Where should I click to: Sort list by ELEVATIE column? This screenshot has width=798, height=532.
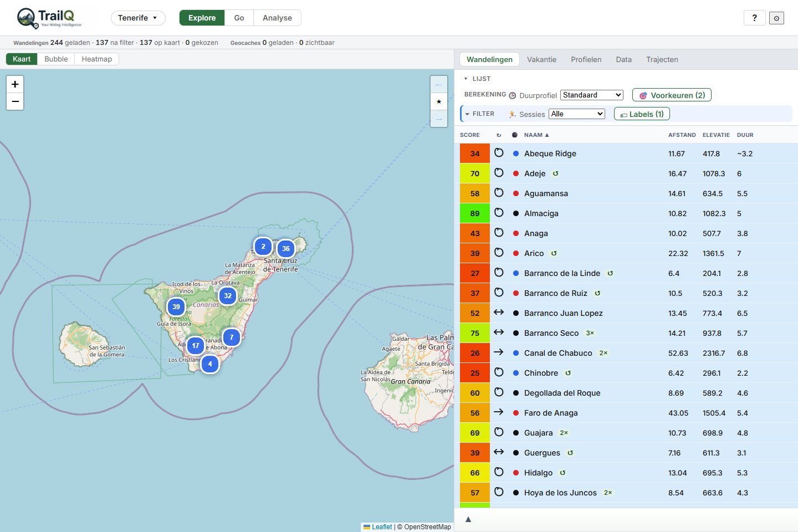click(716, 135)
